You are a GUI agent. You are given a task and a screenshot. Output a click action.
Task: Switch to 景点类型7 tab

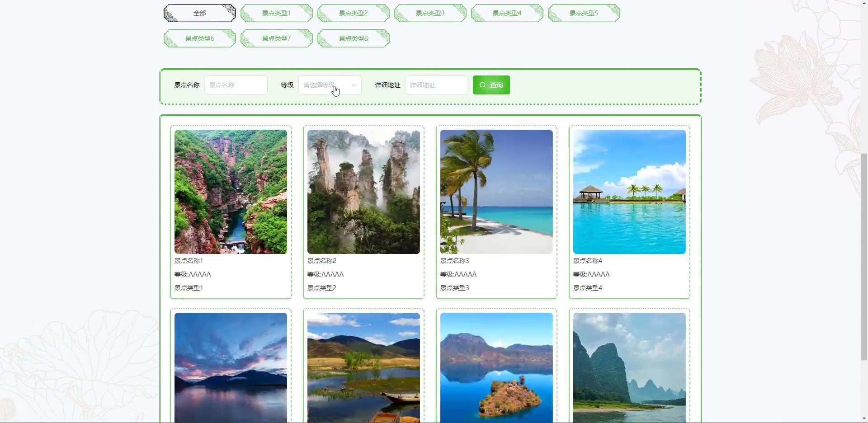point(276,38)
